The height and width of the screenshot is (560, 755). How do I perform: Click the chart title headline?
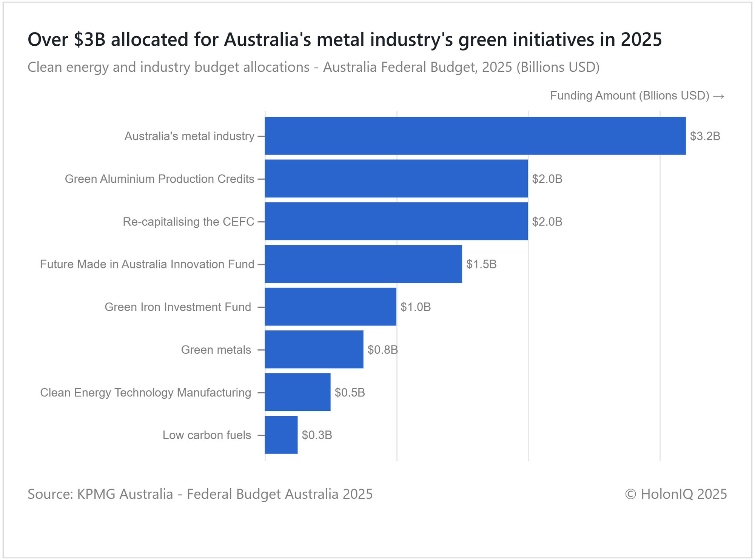(344, 39)
